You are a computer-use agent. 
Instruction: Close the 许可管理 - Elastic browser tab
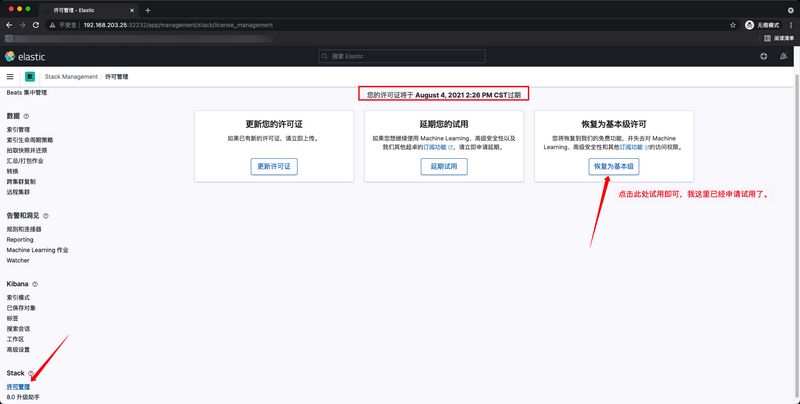click(x=132, y=10)
